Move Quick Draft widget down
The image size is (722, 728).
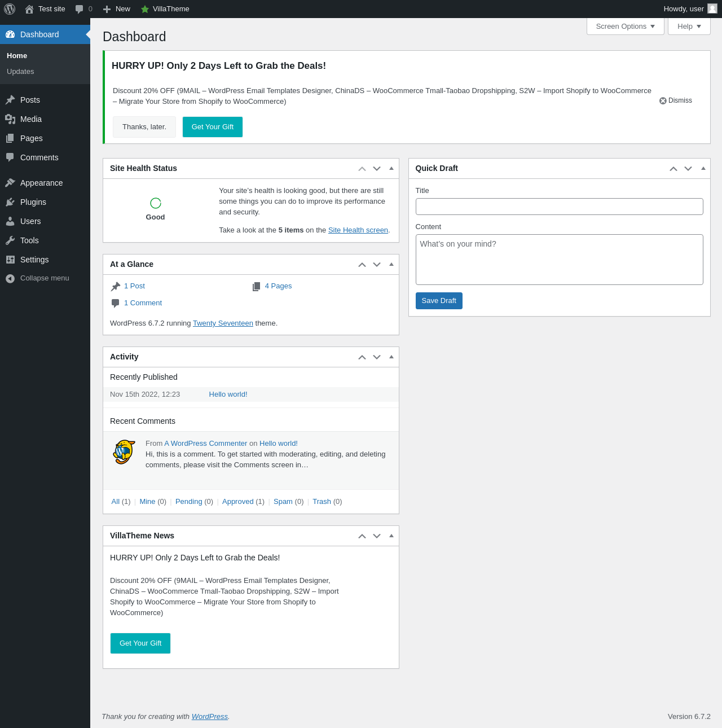688,169
